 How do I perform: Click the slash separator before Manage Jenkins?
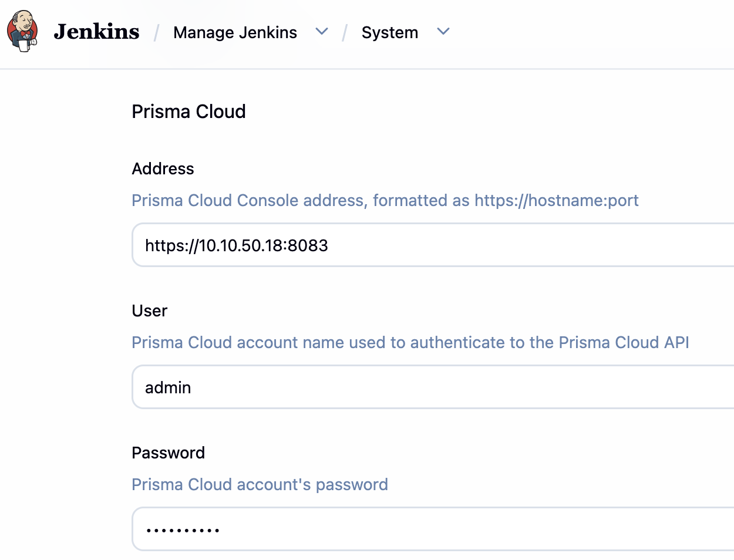pyautogui.click(x=157, y=33)
